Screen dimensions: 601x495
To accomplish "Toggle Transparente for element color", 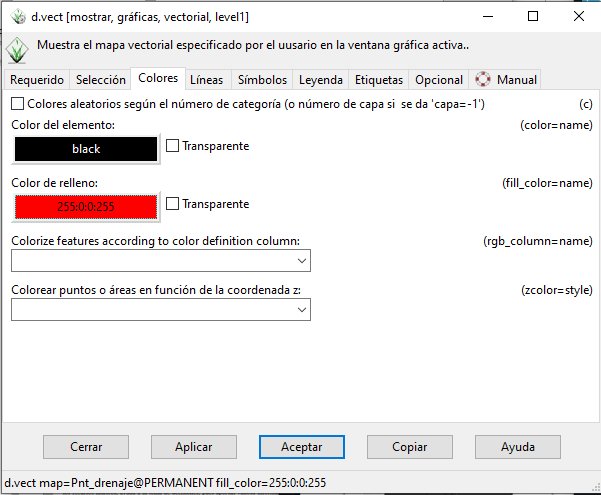I will (x=173, y=146).
